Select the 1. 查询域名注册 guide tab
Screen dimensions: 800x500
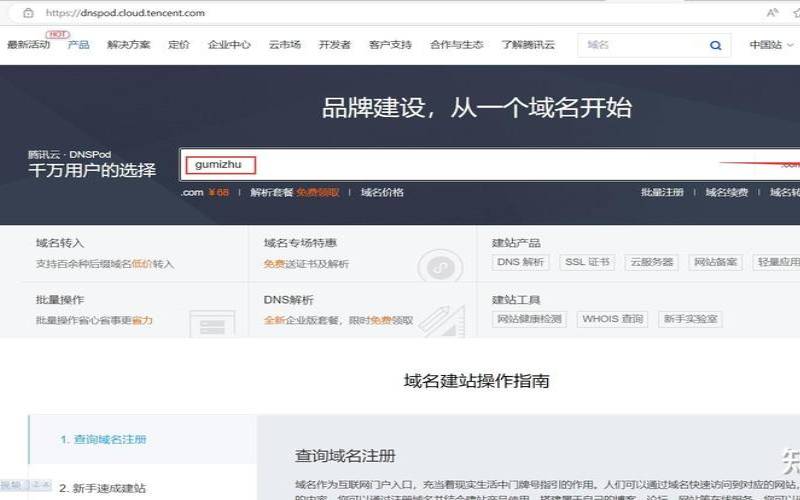143,439
